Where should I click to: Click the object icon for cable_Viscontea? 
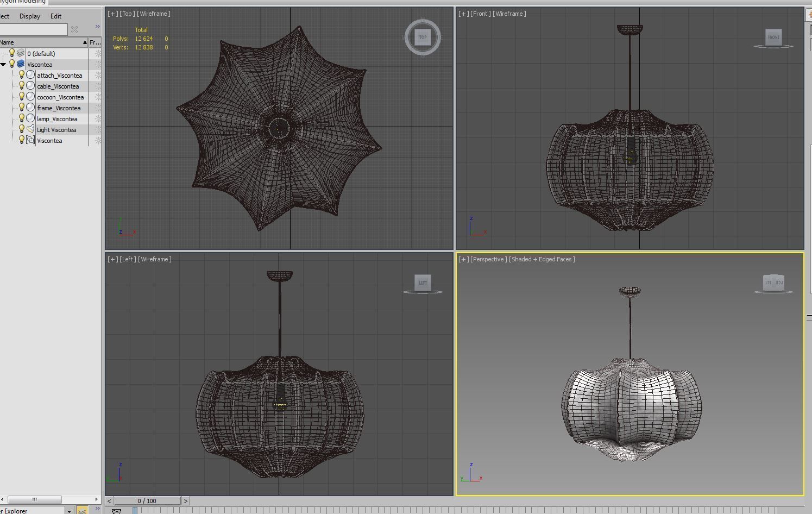[x=30, y=86]
